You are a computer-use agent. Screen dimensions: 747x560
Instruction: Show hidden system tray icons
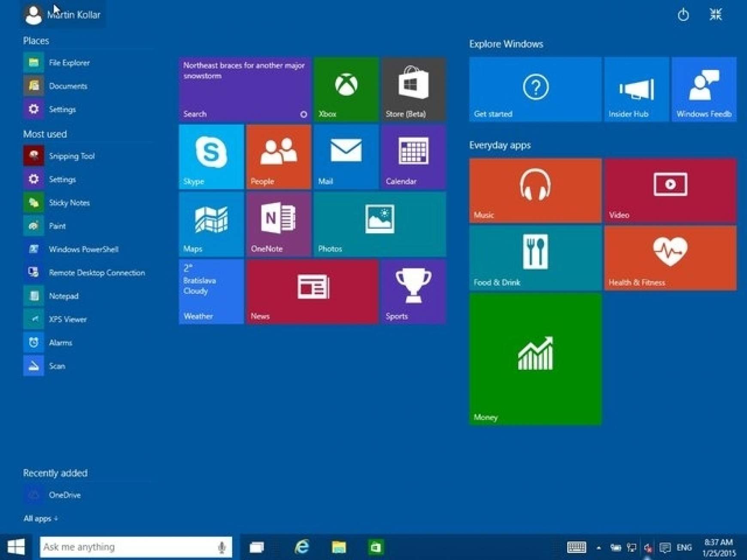tap(598, 548)
